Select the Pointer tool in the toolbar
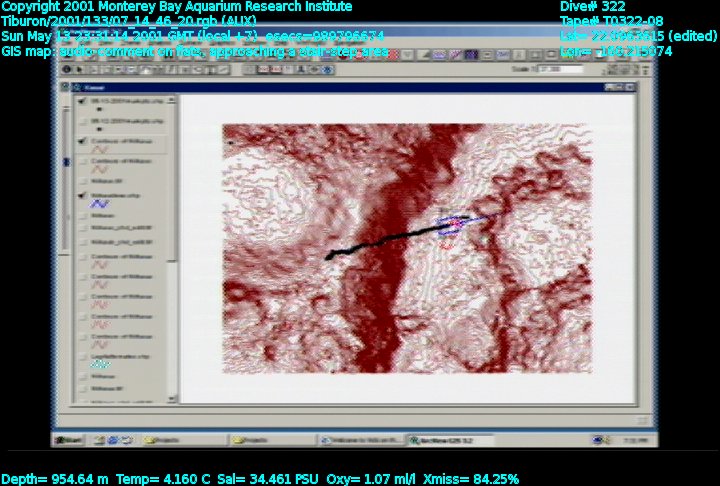This screenshot has width=720, height=486. 80,70
